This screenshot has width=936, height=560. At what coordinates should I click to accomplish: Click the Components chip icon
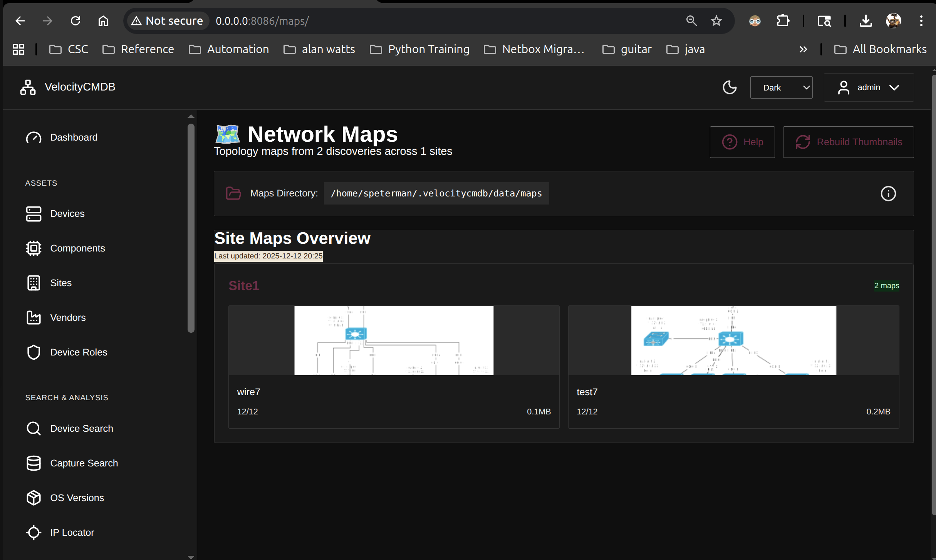[x=34, y=248]
